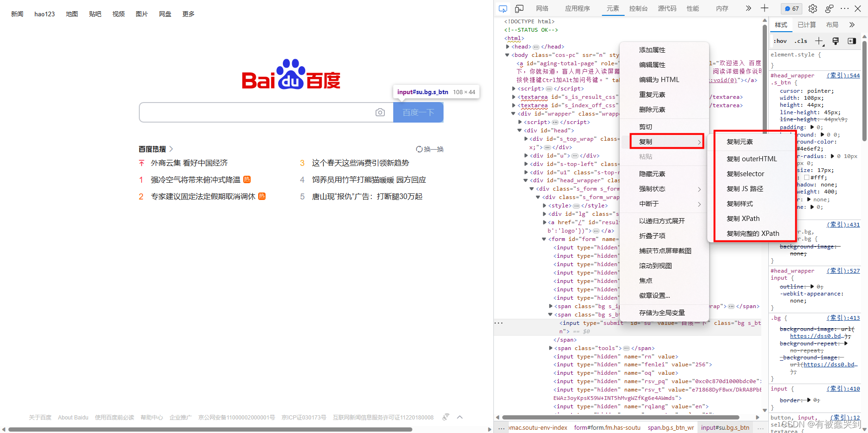Click the 换一换 refresh icon

[x=419, y=149]
